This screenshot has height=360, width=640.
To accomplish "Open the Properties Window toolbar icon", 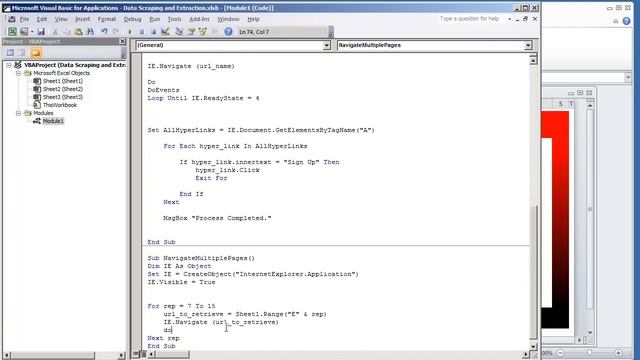I will click(191, 31).
